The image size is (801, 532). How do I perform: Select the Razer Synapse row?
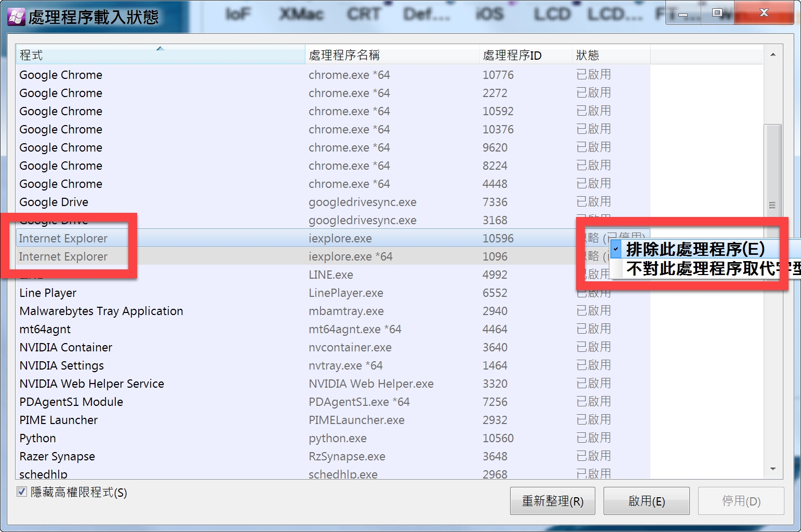tap(332, 456)
